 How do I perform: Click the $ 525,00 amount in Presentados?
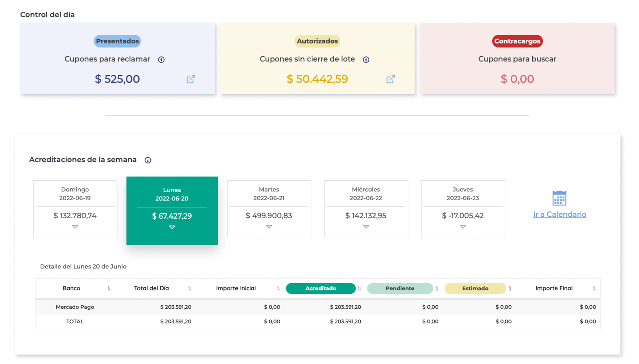[x=117, y=79]
